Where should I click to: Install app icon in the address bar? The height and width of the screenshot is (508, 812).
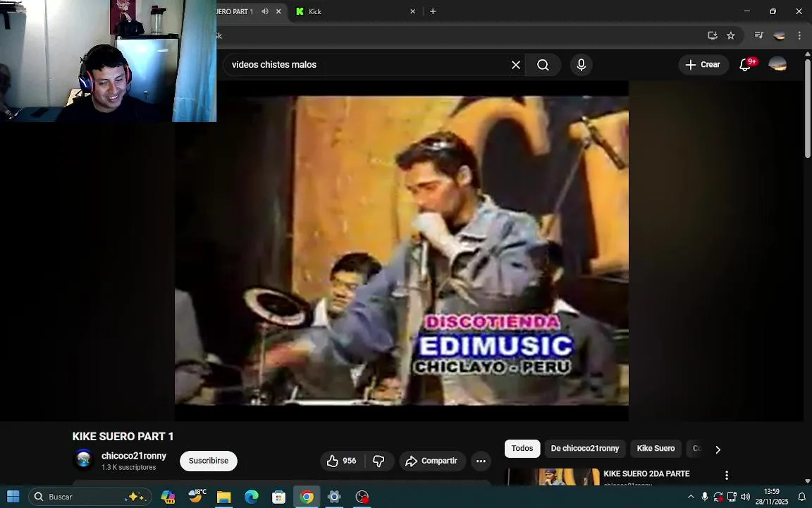[713, 35]
